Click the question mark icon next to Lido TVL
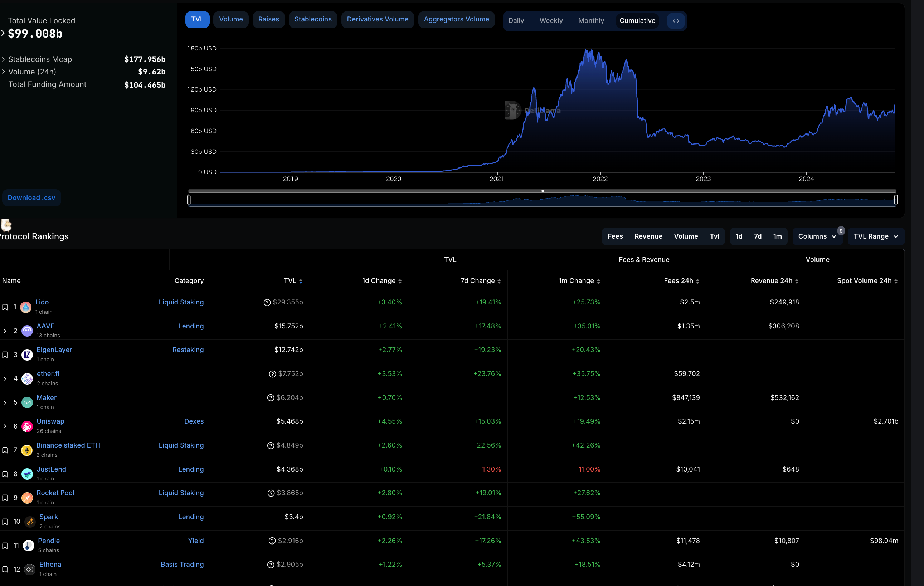Viewport: 924px width, 586px height. [x=267, y=303]
